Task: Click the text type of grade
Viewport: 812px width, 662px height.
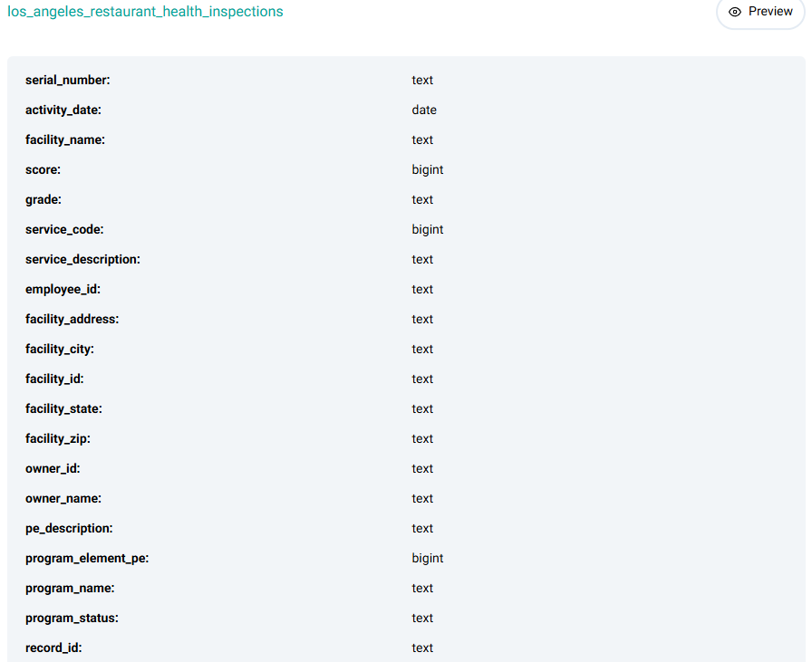Action: (422, 200)
